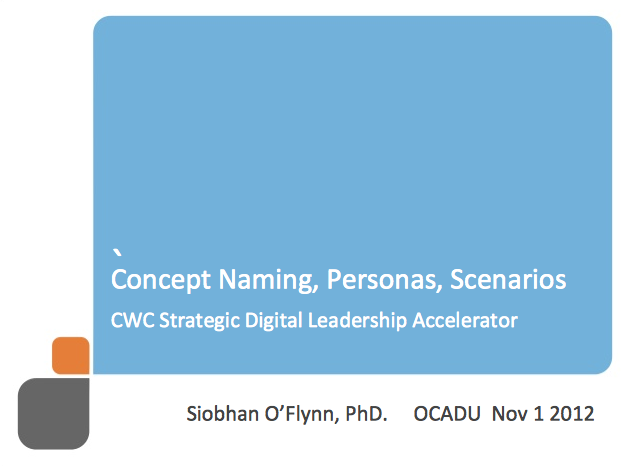Viewport: 631px width, 466px height.
Task: Select the word "Scenarios" in the title
Action: tap(508, 280)
